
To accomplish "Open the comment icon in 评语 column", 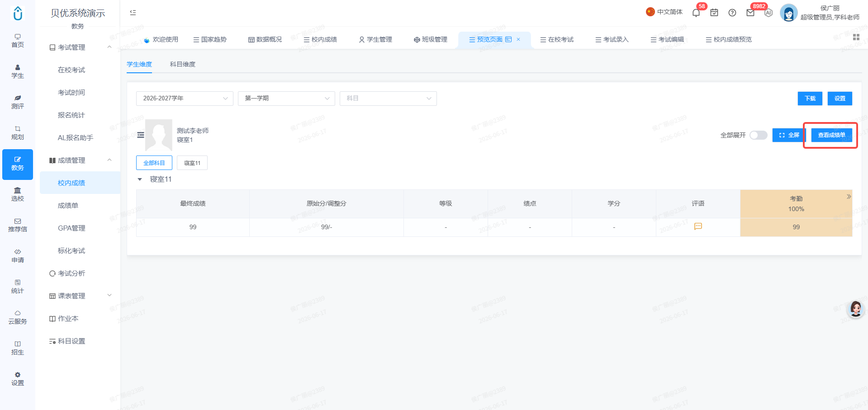I will (x=698, y=226).
